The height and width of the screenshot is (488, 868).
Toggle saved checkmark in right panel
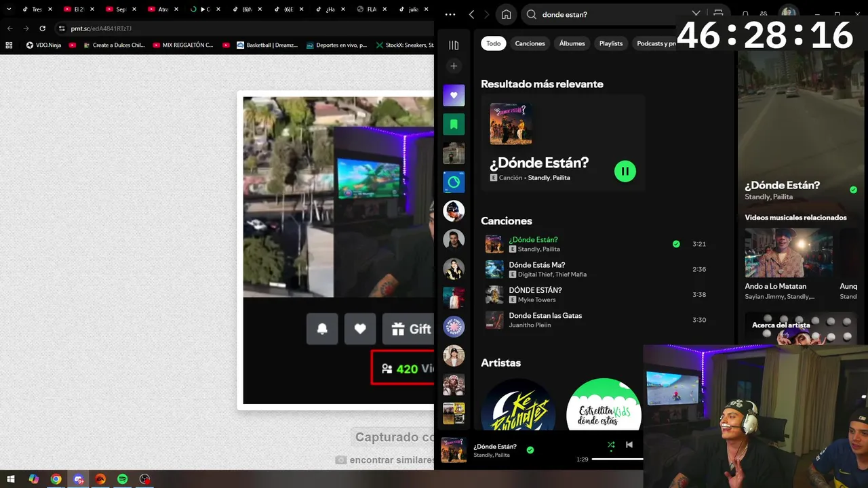point(853,190)
